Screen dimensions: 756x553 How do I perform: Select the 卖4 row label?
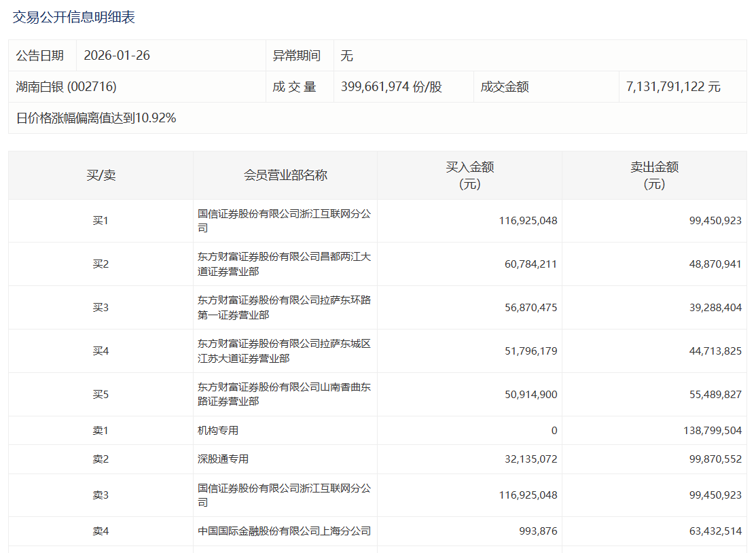(100, 532)
